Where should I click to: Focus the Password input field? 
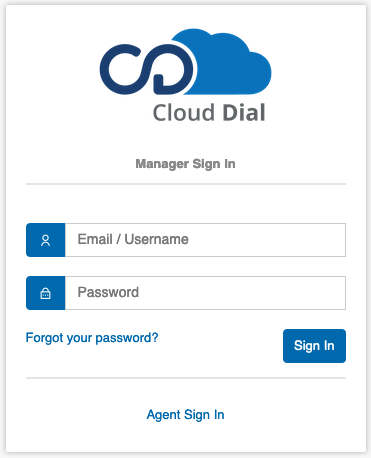(205, 293)
